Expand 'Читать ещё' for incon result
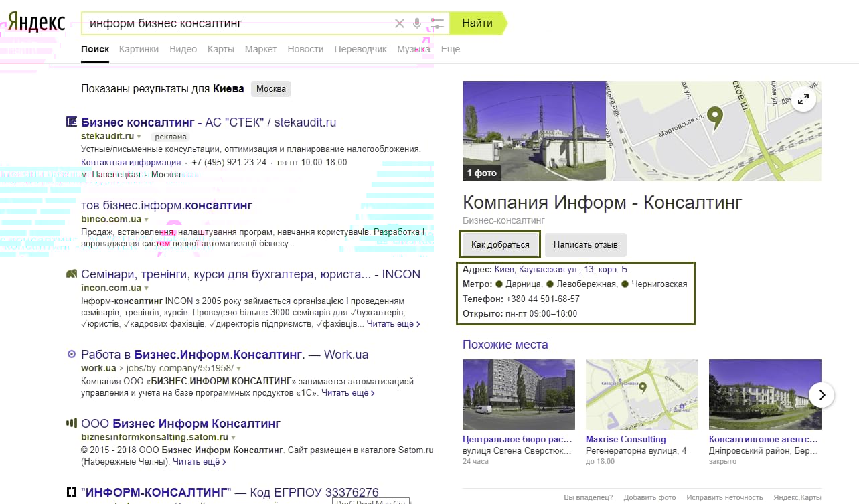 [393, 324]
